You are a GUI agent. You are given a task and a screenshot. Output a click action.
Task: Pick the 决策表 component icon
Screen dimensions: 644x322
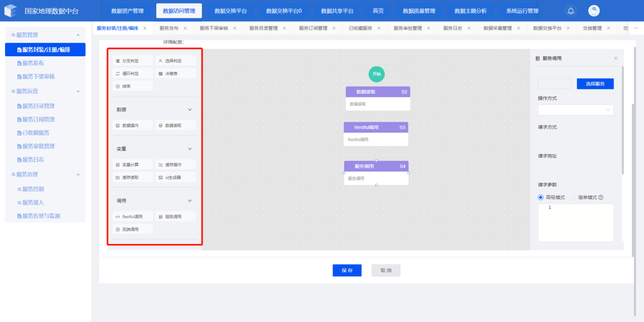(160, 74)
